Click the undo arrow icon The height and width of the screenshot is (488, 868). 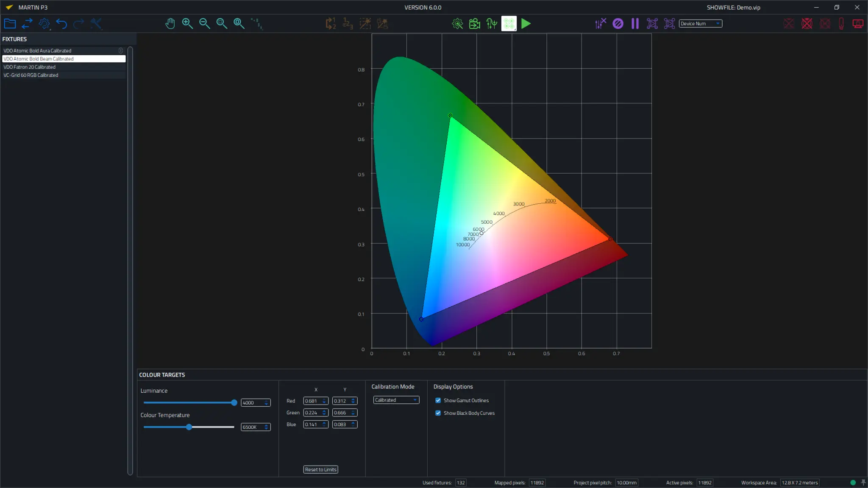[x=61, y=24]
